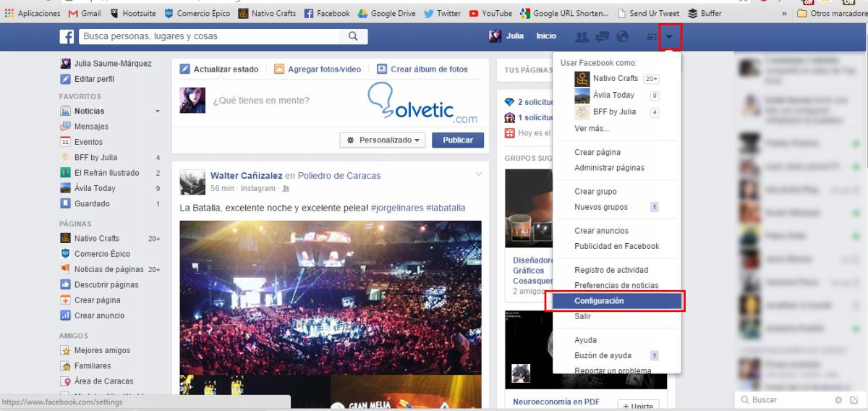The image size is (868, 411).
Task: Click the Actualizar estado tab
Action: (218, 69)
